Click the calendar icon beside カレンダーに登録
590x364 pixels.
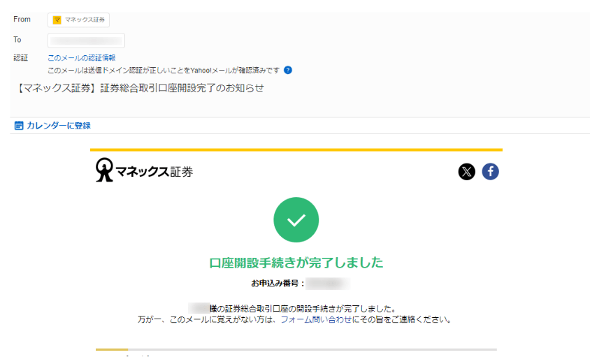[19, 126]
